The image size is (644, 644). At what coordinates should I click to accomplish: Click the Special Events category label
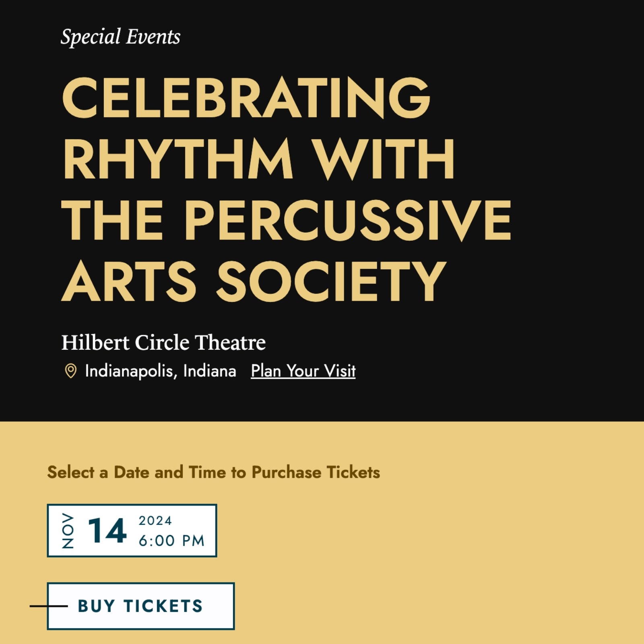tap(120, 37)
